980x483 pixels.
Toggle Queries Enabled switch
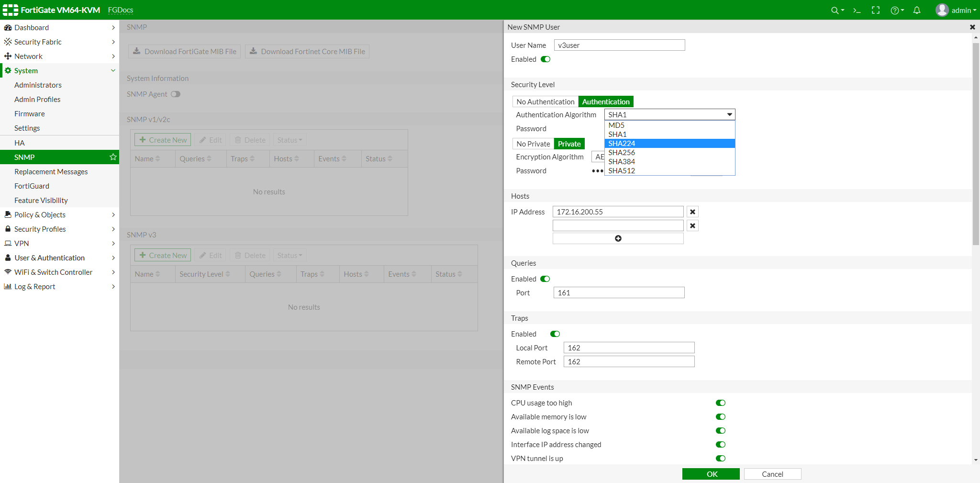pyautogui.click(x=545, y=279)
